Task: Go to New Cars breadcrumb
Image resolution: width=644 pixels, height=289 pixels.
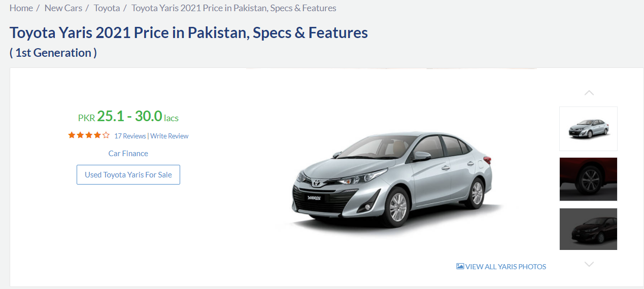Action: tap(63, 8)
